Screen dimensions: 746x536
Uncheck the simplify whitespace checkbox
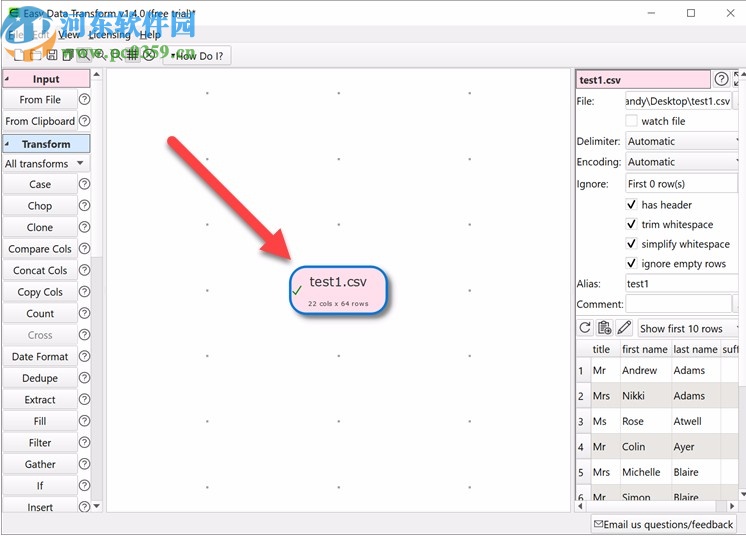(631, 244)
